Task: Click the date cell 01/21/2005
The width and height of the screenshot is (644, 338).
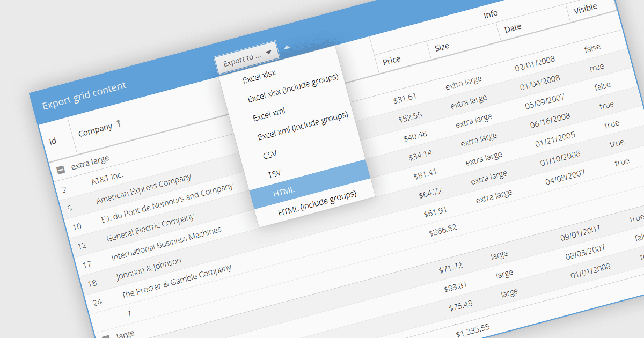Action: (555, 139)
